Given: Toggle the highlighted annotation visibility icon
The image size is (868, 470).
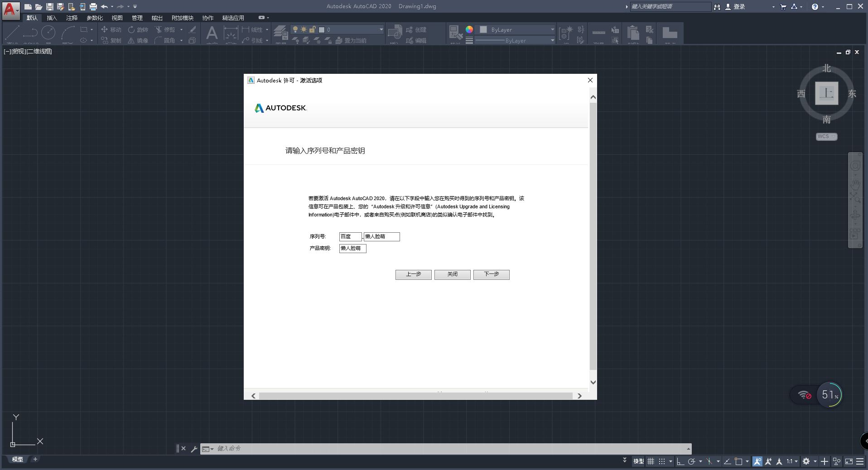Looking at the screenshot, I should pos(757,461).
